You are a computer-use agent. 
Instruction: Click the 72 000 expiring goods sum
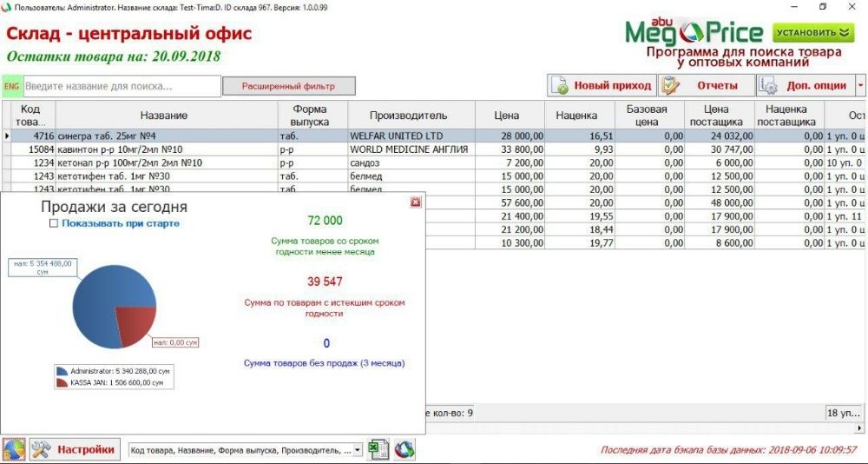(x=325, y=221)
